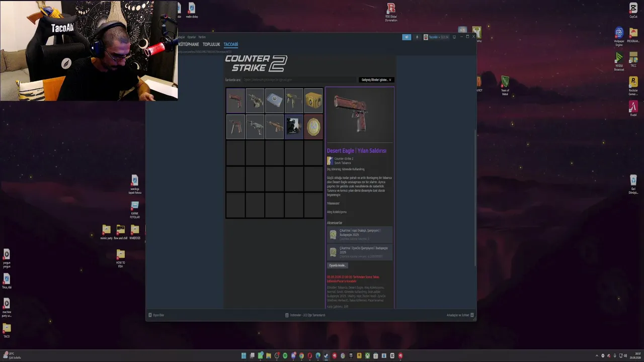
Task: Click the Counter-Strike 2 logo header
Action: (x=256, y=63)
